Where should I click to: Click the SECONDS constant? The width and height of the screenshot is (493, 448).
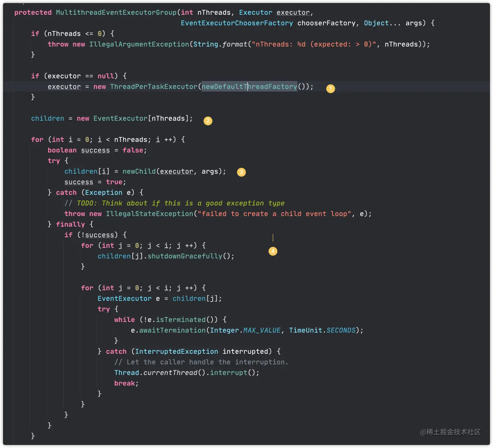[x=341, y=330]
